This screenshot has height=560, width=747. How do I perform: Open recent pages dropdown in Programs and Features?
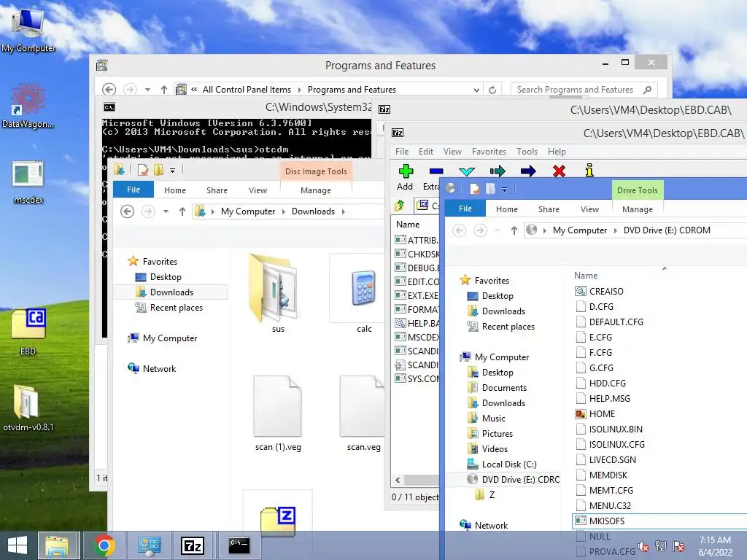[x=147, y=90]
